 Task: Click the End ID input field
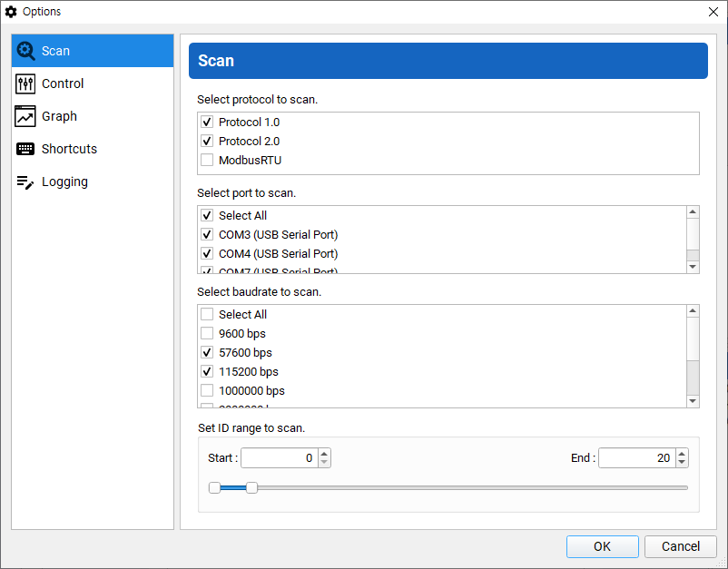point(637,458)
